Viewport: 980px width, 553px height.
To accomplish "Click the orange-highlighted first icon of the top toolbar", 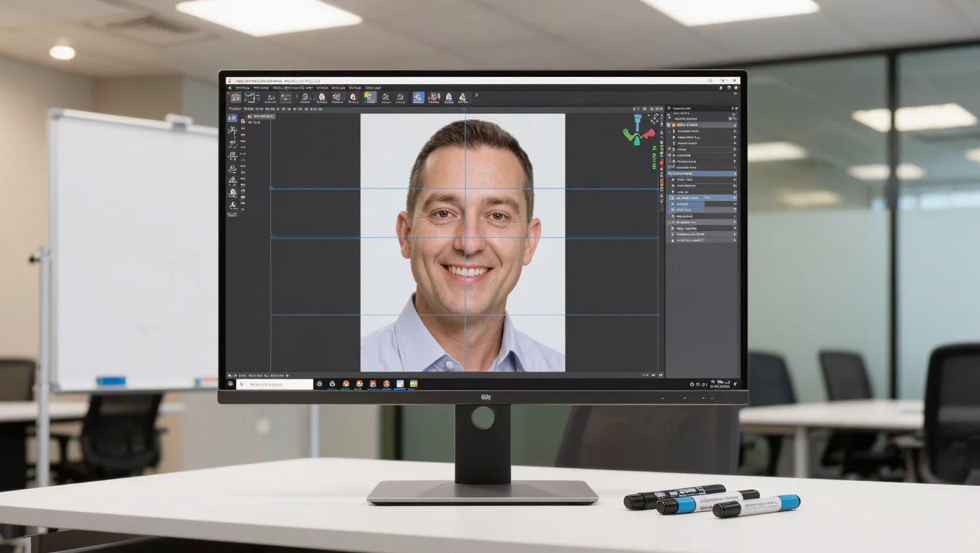I will click(236, 97).
